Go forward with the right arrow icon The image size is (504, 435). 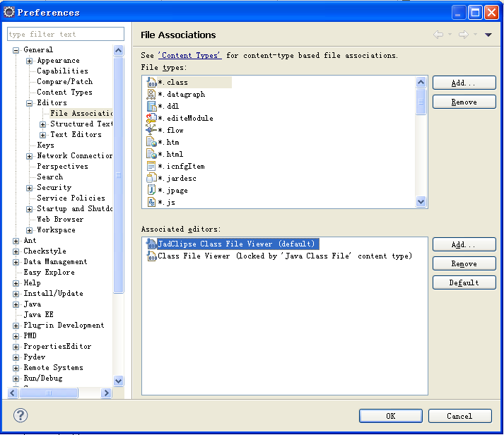click(x=464, y=35)
